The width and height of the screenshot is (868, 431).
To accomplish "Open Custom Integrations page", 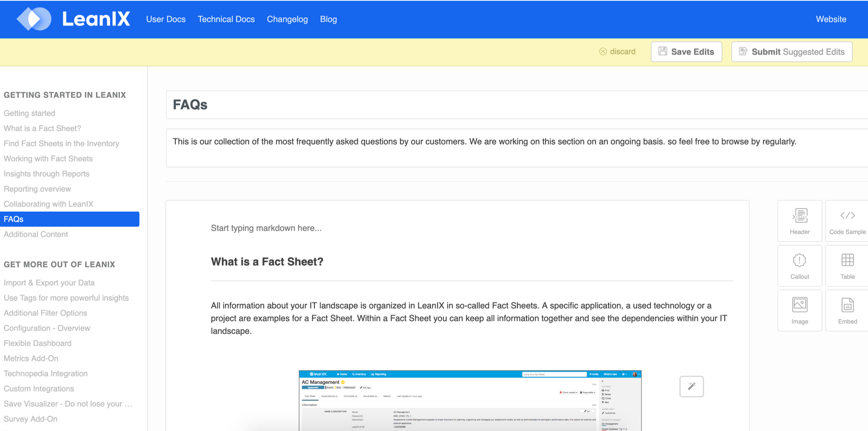I will coord(39,389).
